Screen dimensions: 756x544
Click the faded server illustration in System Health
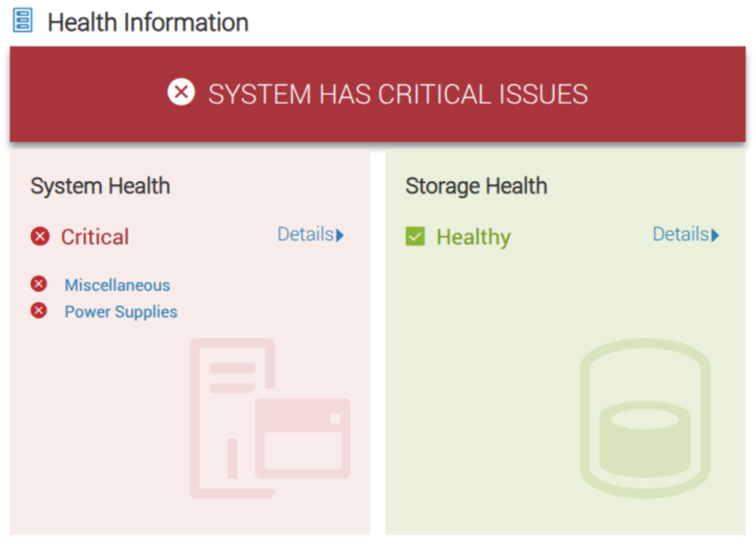click(x=270, y=418)
